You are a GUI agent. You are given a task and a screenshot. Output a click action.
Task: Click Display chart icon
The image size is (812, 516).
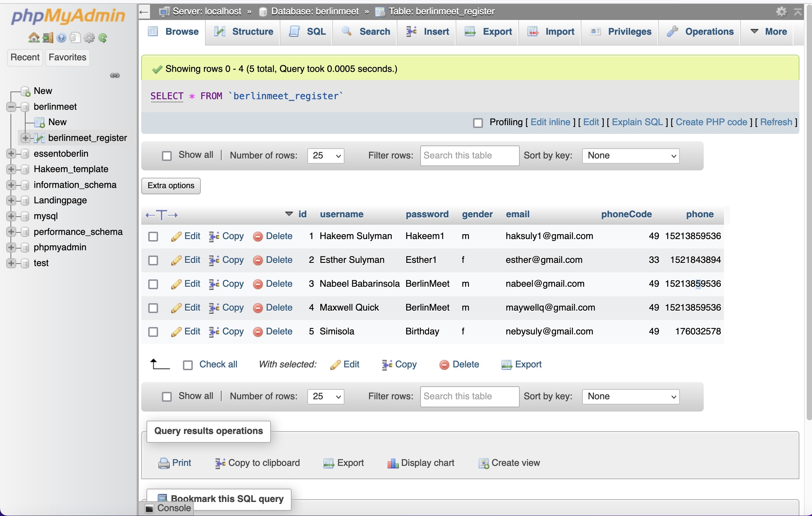pos(393,463)
